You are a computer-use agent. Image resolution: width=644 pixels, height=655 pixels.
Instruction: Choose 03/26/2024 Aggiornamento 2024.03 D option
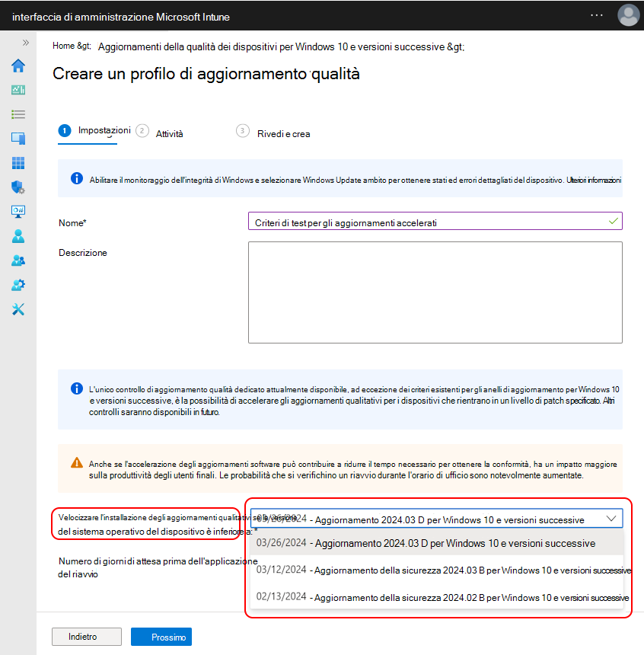click(x=436, y=543)
